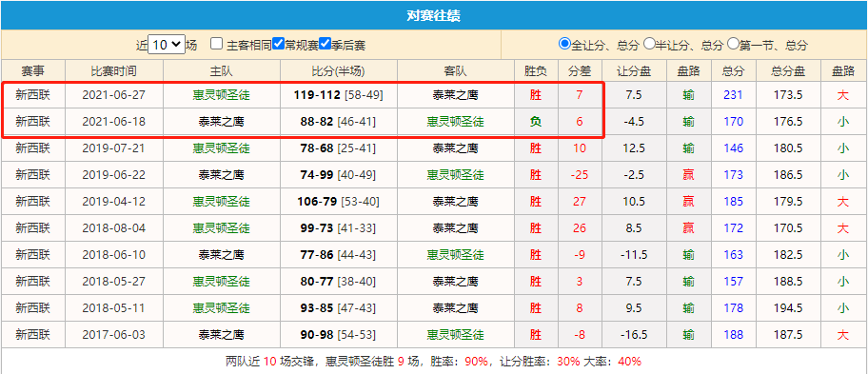Click score 77-86 in the 2018-06-10 row
868x374 pixels.
coord(317,254)
